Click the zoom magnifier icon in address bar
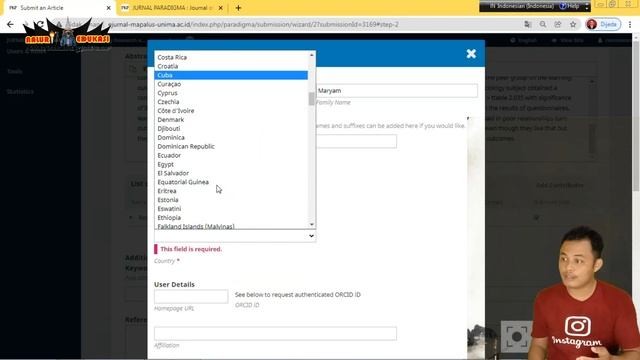The image size is (640, 360). (542, 24)
